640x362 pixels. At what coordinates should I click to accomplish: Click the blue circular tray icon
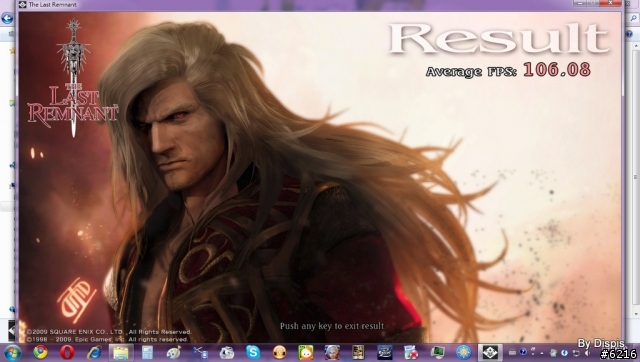pos(564,353)
